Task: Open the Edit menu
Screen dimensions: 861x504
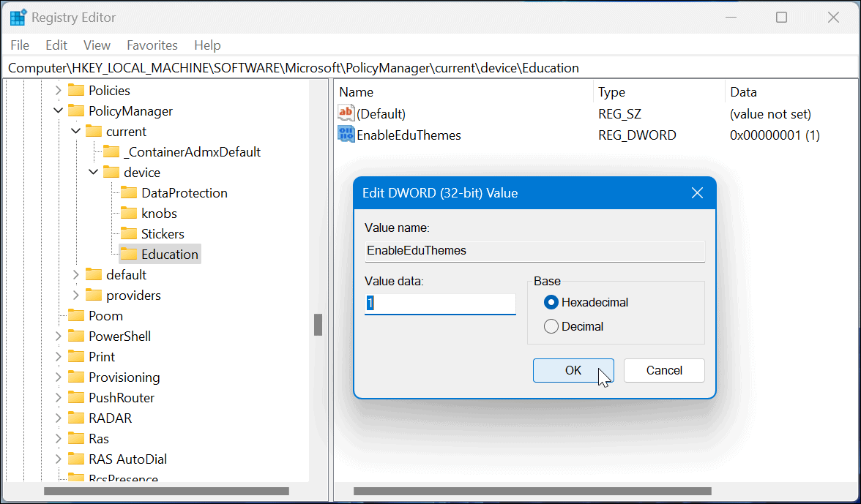Action: [56, 45]
